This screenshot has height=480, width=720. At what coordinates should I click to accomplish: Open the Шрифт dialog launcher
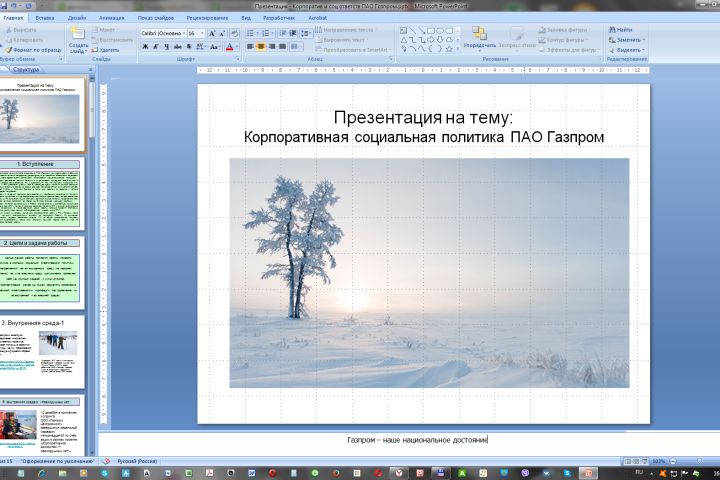[238, 59]
